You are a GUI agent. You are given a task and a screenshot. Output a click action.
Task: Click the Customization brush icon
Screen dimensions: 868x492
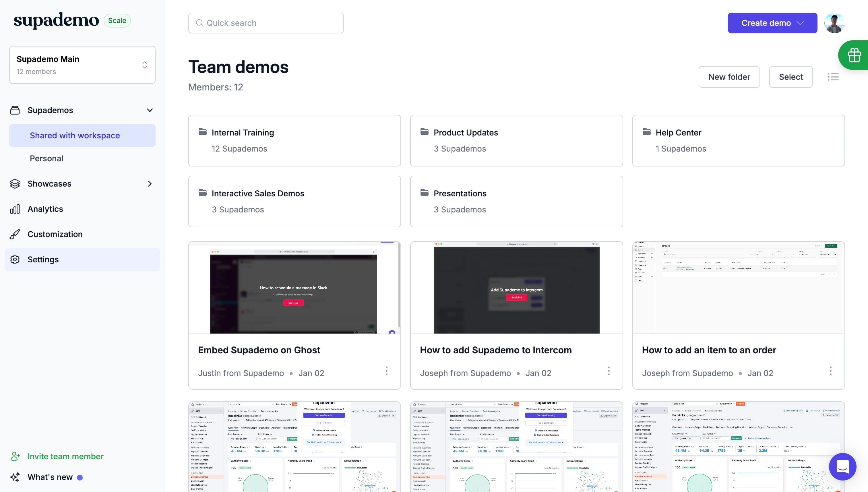tap(15, 234)
